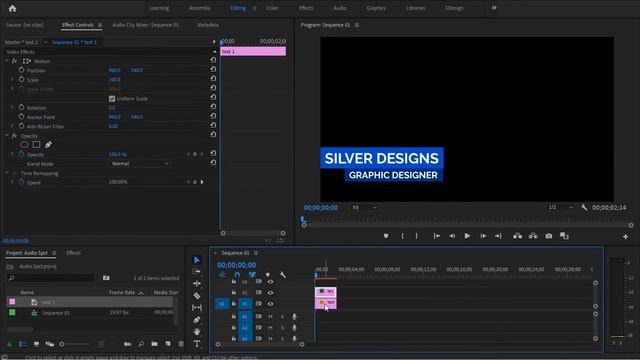The width and height of the screenshot is (640, 360).
Task: Open timeline display settings wrench
Action: 282,275
